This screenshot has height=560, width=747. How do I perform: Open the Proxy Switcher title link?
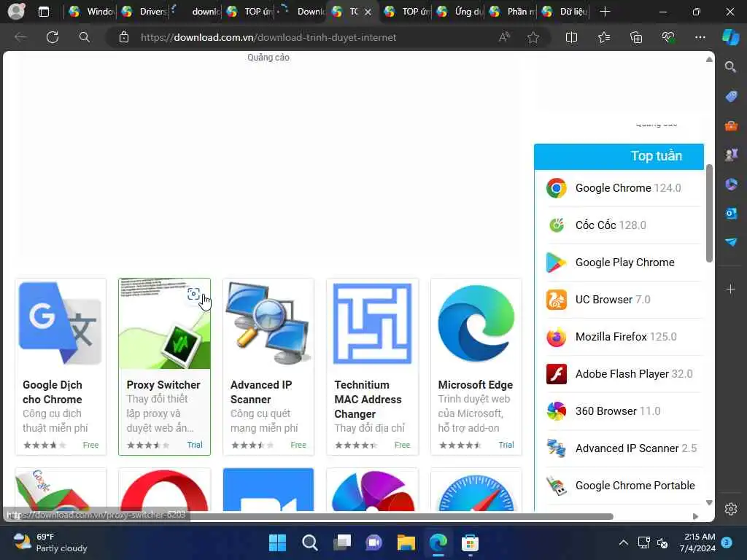point(163,385)
